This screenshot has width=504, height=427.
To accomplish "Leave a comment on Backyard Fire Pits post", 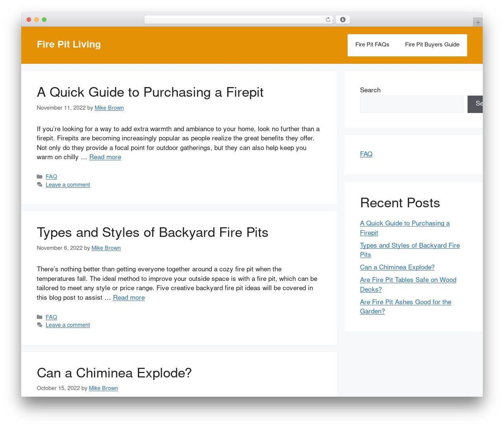I will click(x=68, y=325).
